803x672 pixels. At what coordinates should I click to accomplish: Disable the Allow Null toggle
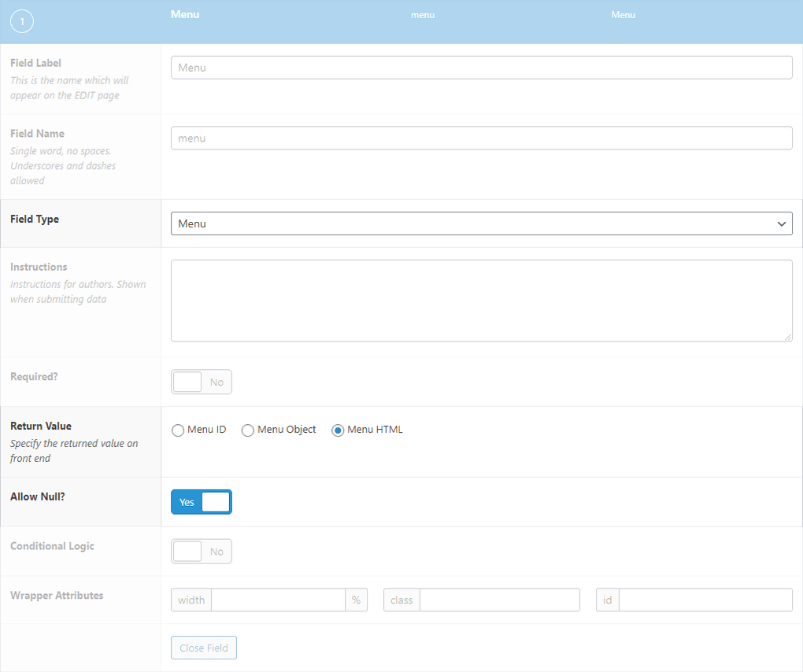202,501
